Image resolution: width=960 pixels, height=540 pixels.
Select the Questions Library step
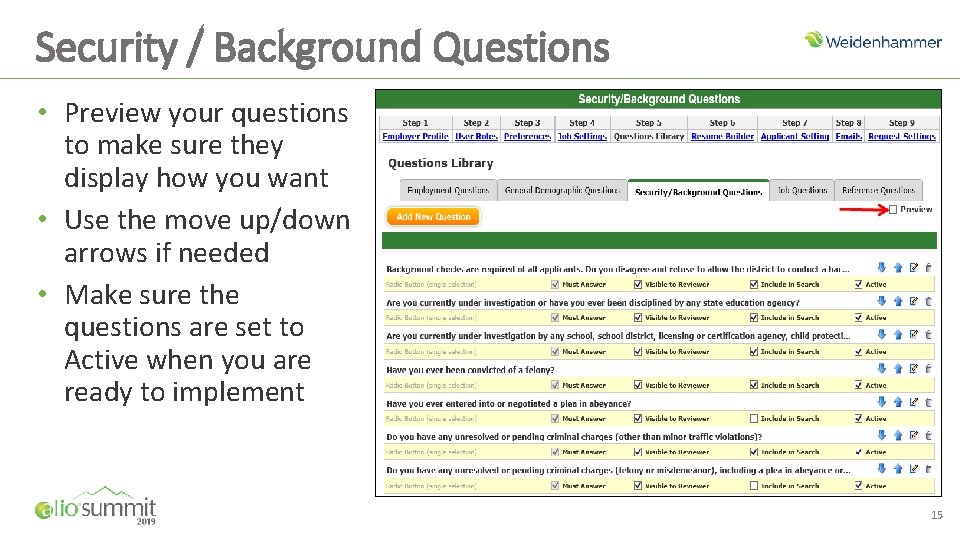[x=649, y=136]
